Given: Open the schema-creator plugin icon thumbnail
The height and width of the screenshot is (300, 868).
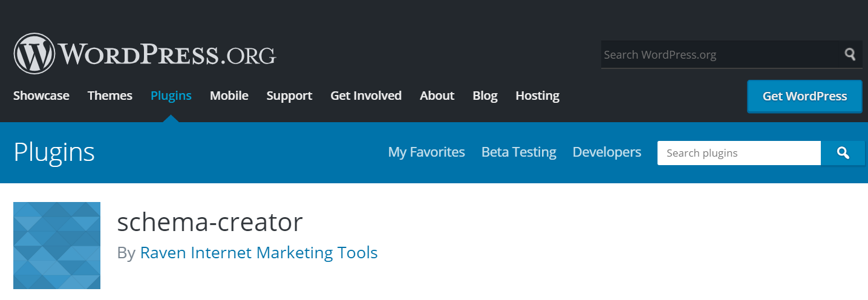Looking at the screenshot, I should point(57,246).
